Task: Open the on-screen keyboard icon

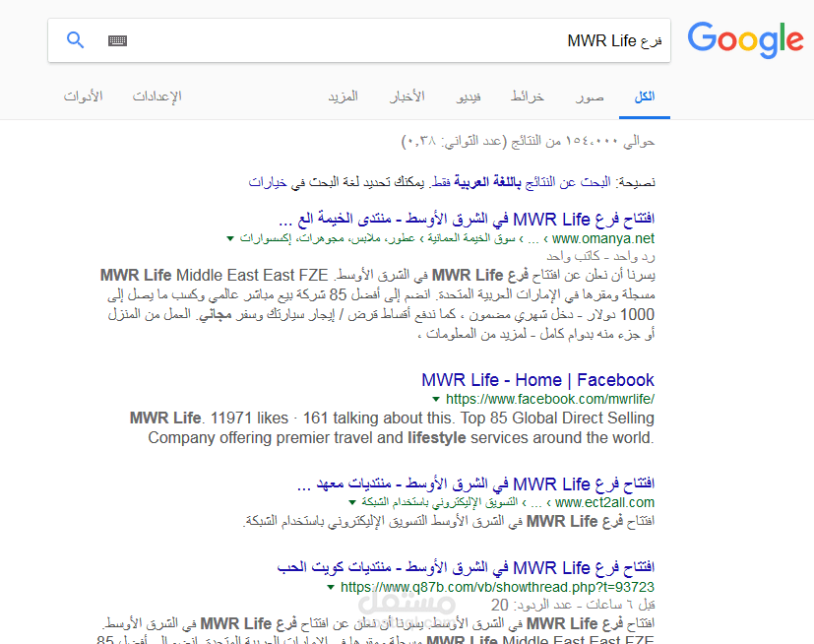Action: pos(117,40)
